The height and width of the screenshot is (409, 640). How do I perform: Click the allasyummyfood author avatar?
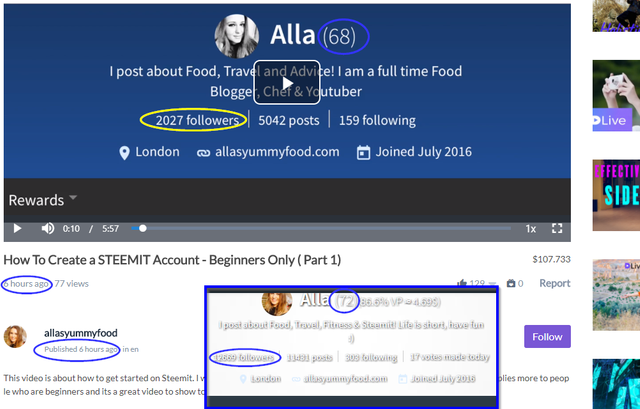(x=15, y=337)
